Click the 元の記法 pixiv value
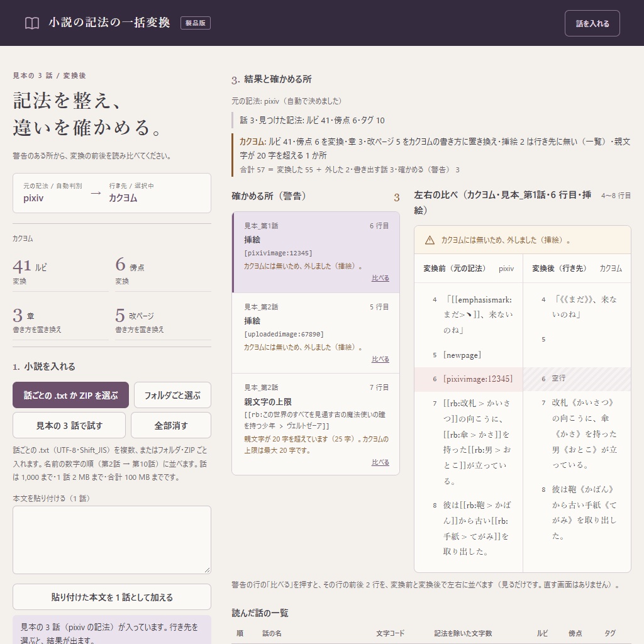 [33, 198]
